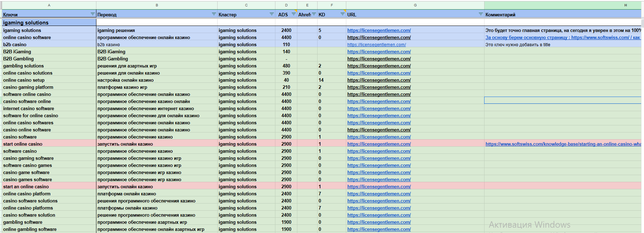The width and height of the screenshot is (644, 233).
Task: Select column H header
Action: (626, 5)
